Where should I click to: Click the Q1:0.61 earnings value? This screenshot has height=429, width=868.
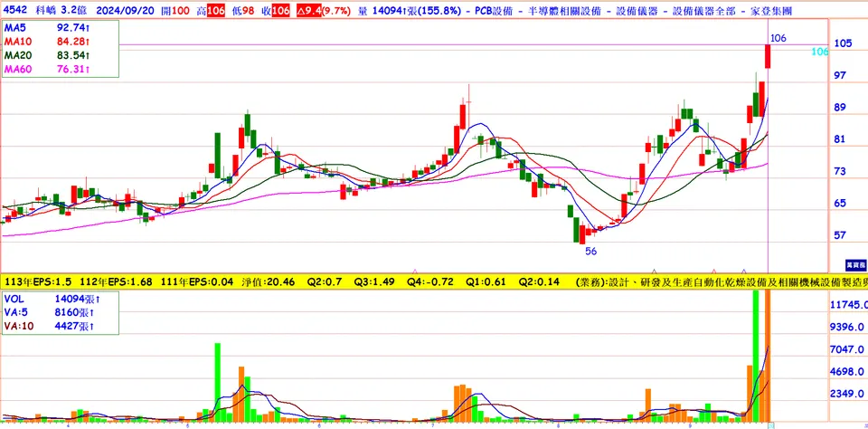(x=486, y=281)
